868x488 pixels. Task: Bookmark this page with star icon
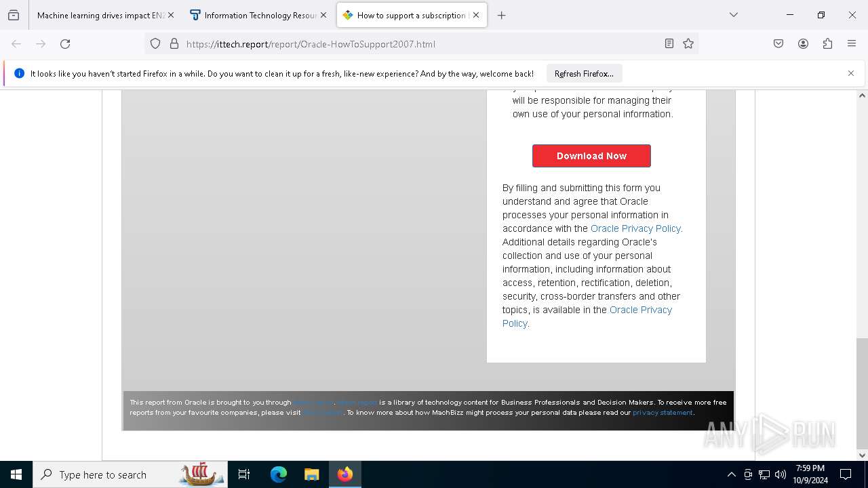(x=688, y=44)
